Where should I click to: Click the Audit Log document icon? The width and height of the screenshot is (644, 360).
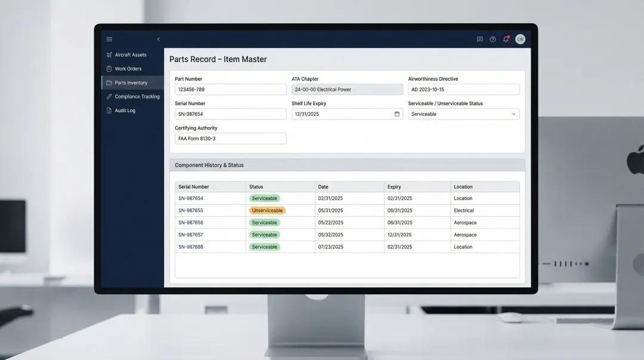pos(109,110)
